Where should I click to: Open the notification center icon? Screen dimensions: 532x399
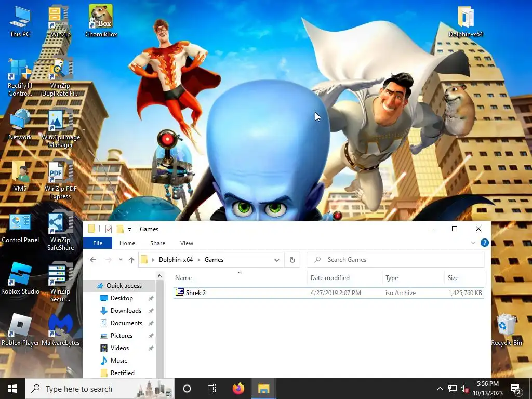[x=515, y=389]
